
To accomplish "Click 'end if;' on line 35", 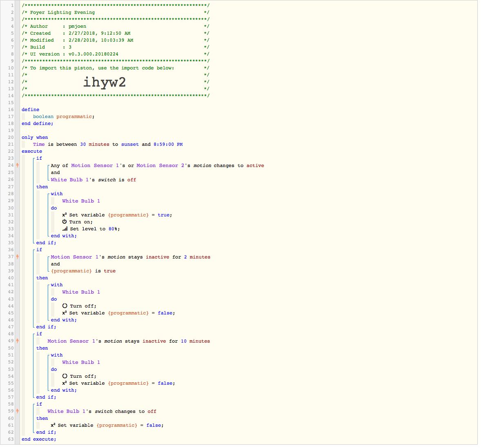I will pyautogui.click(x=46, y=243).
